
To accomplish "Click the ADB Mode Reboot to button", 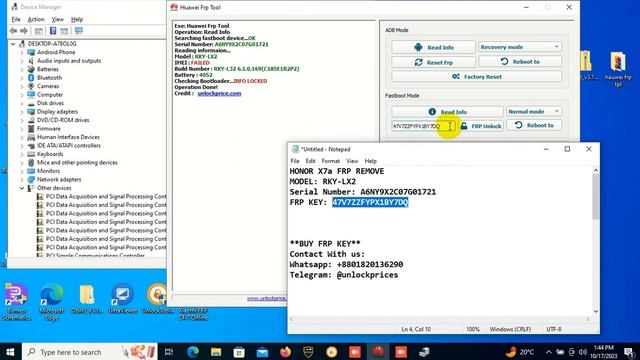I will pos(520,62).
